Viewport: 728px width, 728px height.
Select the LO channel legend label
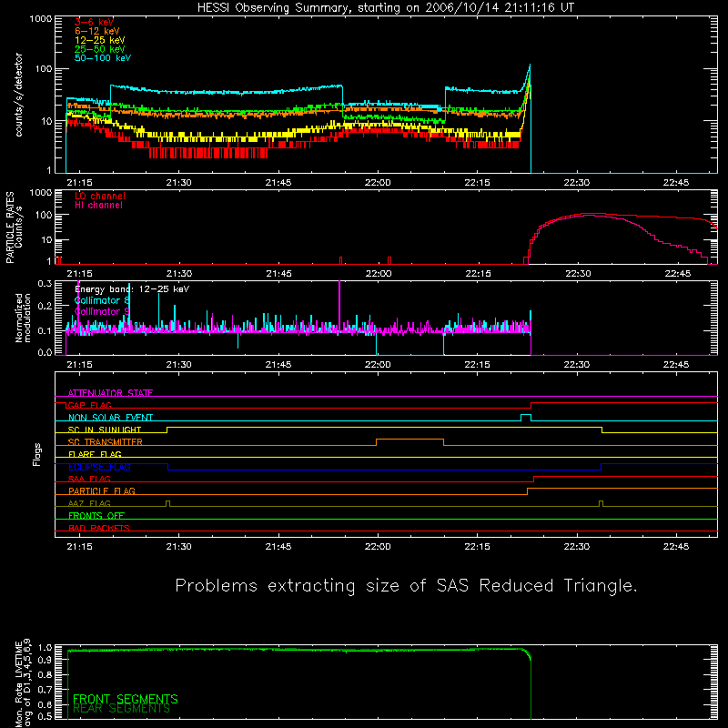point(100,197)
